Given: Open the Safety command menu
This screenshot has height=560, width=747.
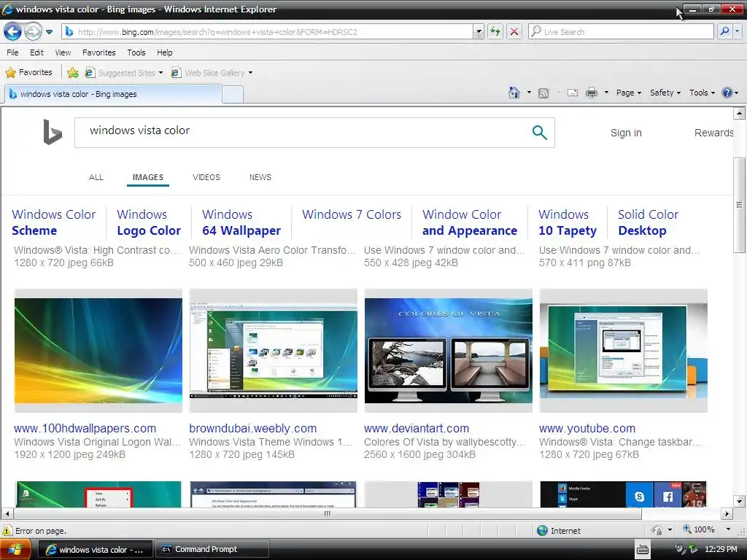Looking at the screenshot, I should tap(665, 93).
